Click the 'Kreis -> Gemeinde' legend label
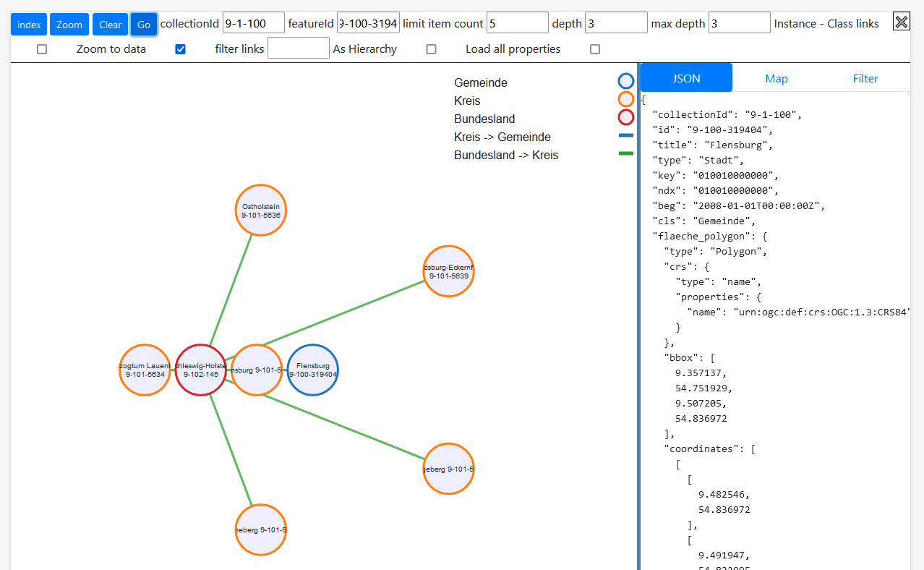Viewport: 924px width, 570px height. click(x=502, y=137)
